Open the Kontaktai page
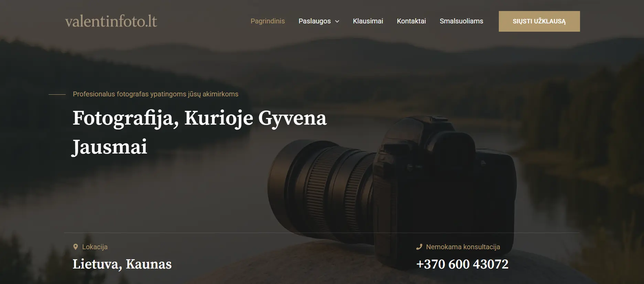This screenshot has height=284, width=644. (411, 21)
